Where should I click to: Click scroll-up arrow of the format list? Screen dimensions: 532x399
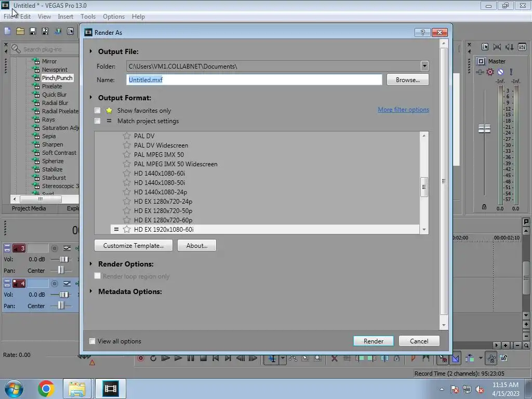tap(424, 136)
